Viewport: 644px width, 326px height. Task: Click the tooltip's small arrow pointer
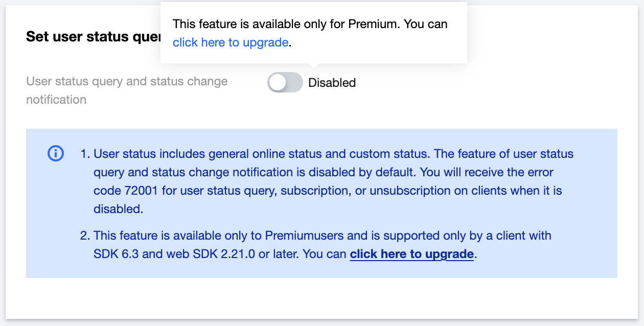pos(314,66)
